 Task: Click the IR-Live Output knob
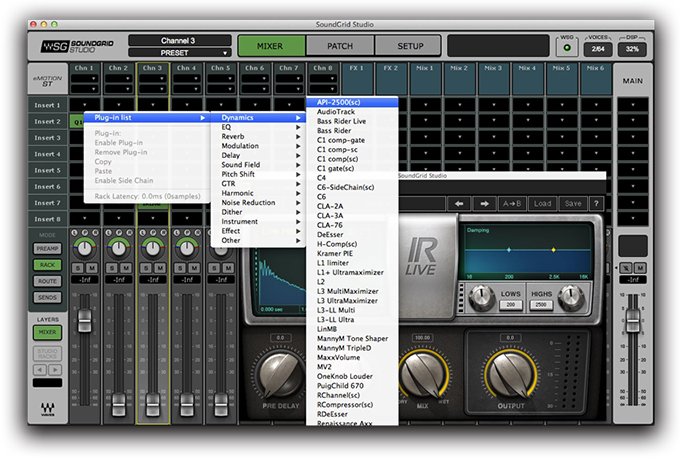510,375
